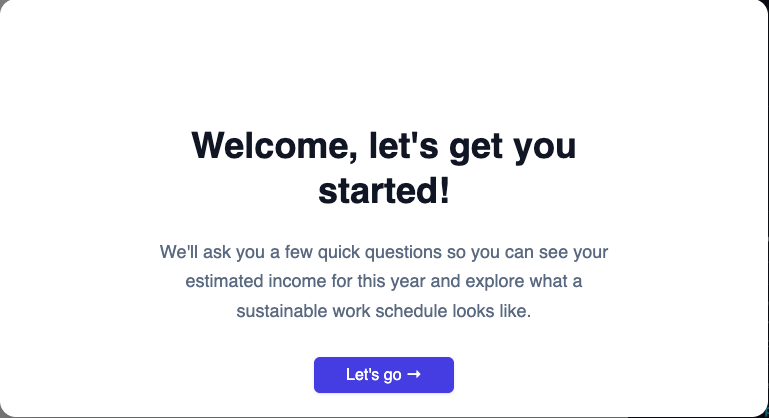Click the line "sustainable work schedule looks like."
The width and height of the screenshot is (769, 418).
[x=384, y=311]
